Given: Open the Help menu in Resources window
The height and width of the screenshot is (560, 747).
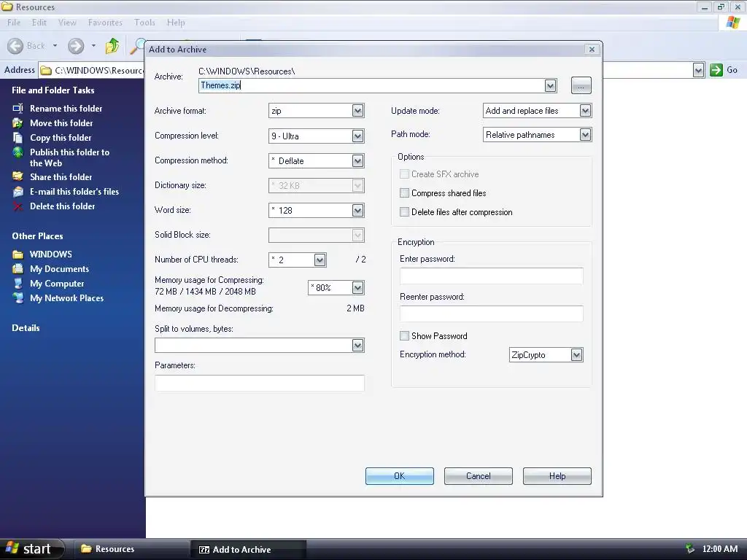Looking at the screenshot, I should [x=176, y=23].
